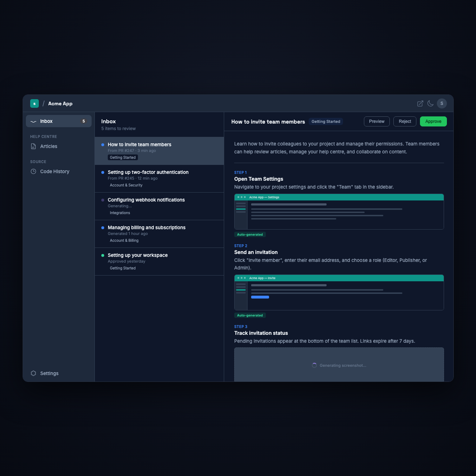This screenshot has width=476, height=476.
Task: Click 'Generated 1 hour ago' text
Action: 128,234
